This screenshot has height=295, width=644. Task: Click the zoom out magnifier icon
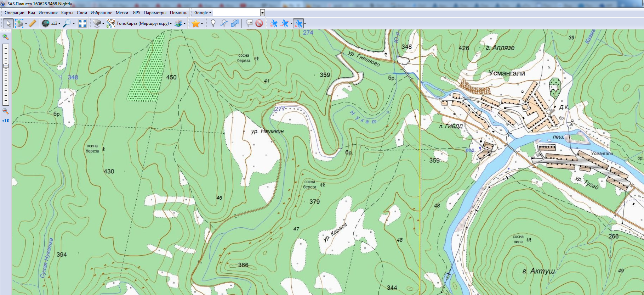point(5,111)
